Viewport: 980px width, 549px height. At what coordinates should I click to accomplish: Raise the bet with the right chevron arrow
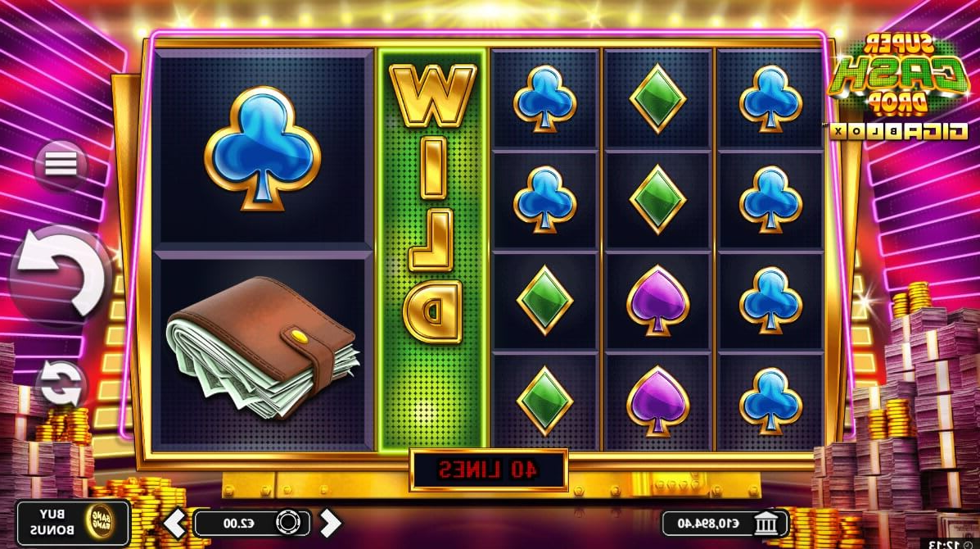click(330, 523)
